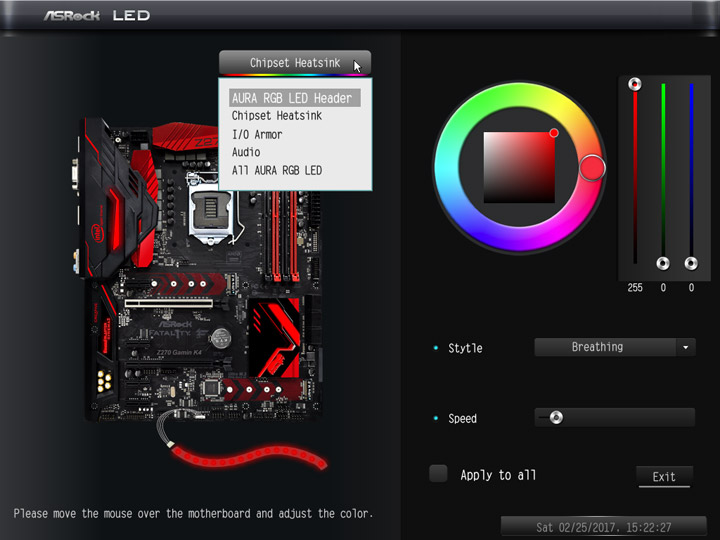Click the LED strip on the motherboard image
720x540 pixels.
(248, 457)
